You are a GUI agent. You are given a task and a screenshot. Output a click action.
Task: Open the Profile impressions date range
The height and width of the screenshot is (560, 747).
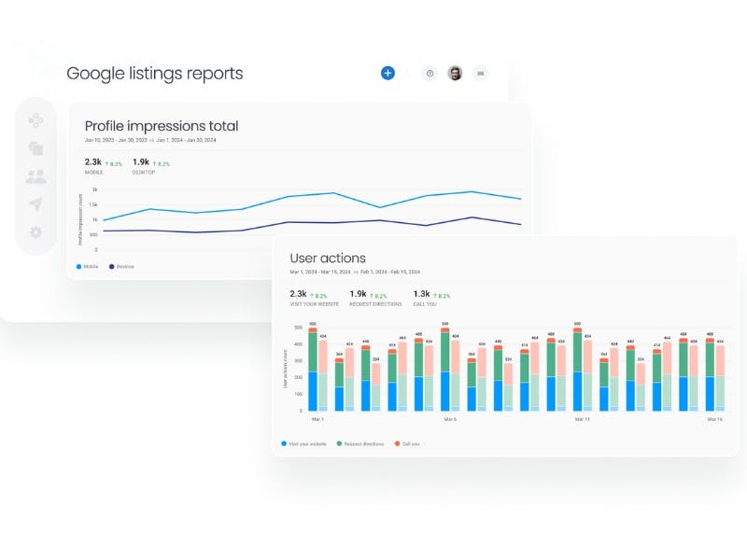point(149,140)
